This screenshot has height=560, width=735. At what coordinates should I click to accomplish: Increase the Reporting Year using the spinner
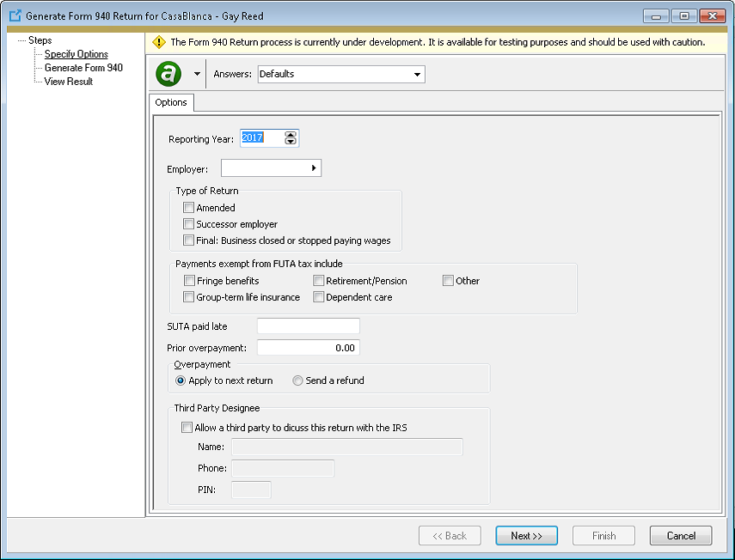(290, 134)
